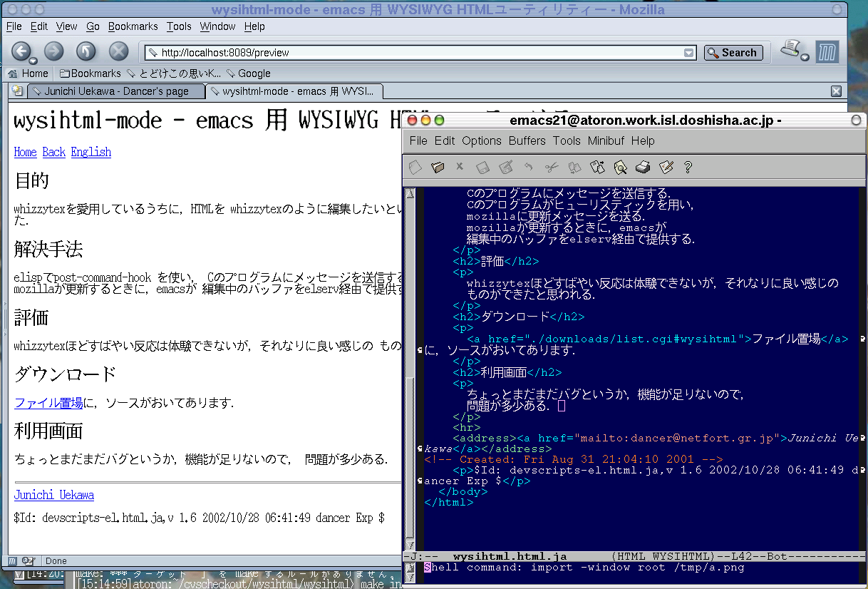Open the Emacs Minibuf menu
Screen dimensions: 868x589
point(606,140)
